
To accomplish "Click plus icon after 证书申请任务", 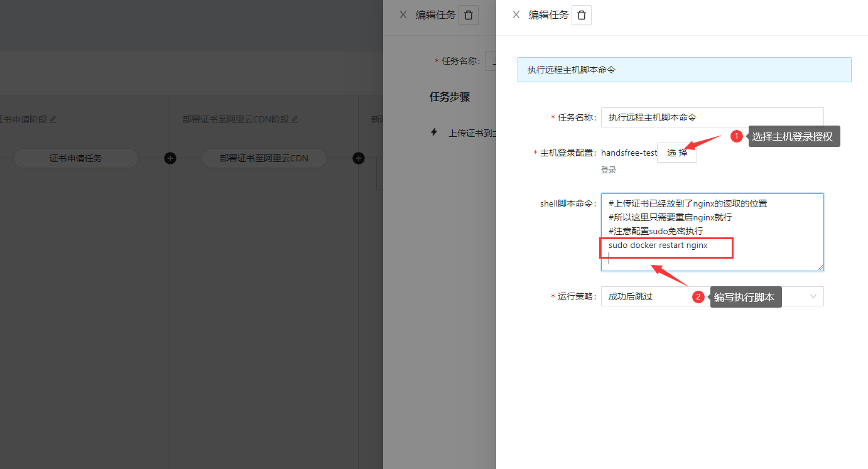I will pyautogui.click(x=170, y=158).
